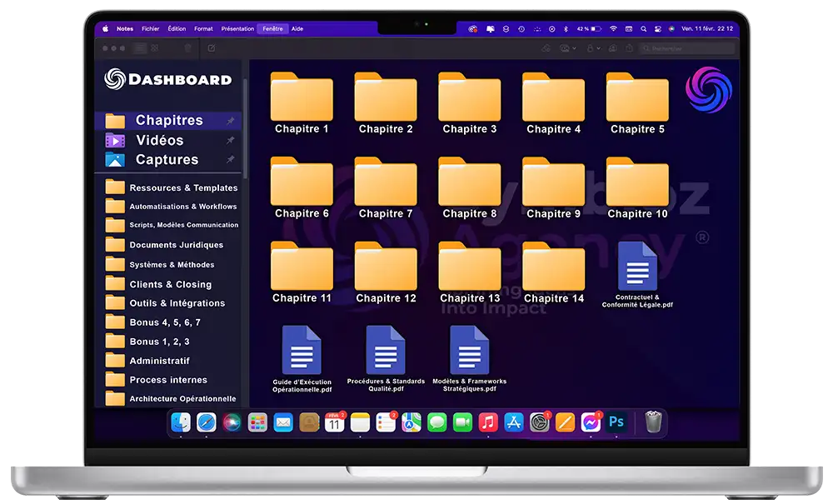Click the search field in the toolbar
The width and height of the screenshot is (833, 504).
point(683,48)
